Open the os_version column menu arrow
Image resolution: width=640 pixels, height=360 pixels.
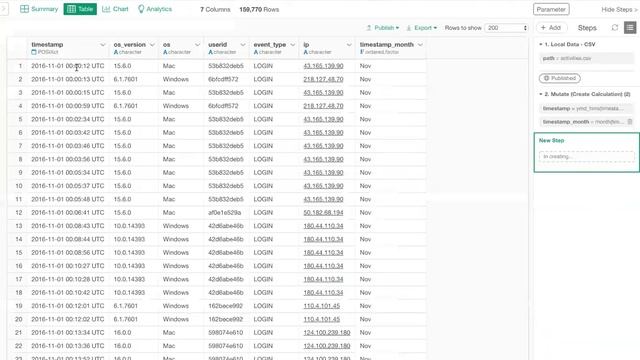tap(152, 45)
